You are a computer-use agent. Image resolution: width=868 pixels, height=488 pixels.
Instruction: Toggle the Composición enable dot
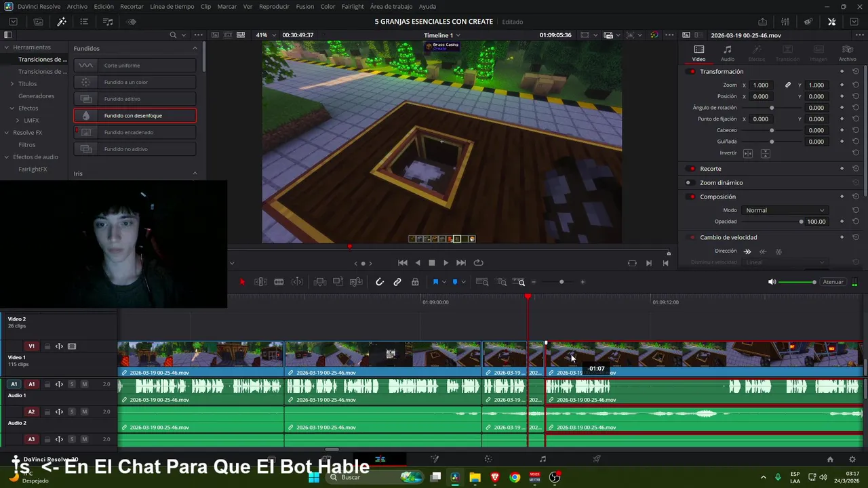click(x=692, y=197)
